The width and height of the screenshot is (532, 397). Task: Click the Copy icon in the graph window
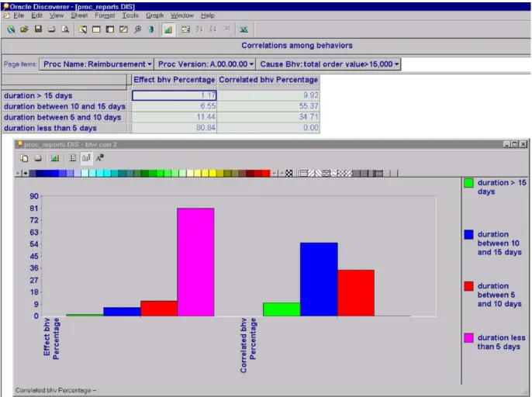point(25,158)
